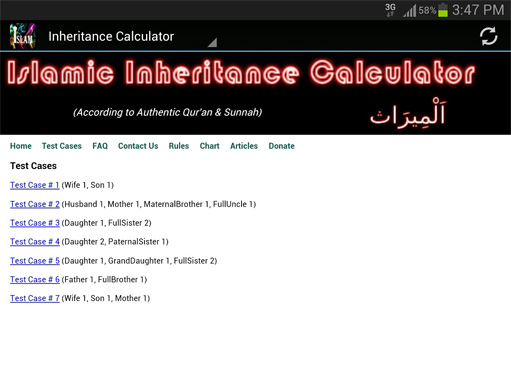Viewport: 511px width, 384px height.
Task: Open Test Case # 3 link
Action: (35, 223)
